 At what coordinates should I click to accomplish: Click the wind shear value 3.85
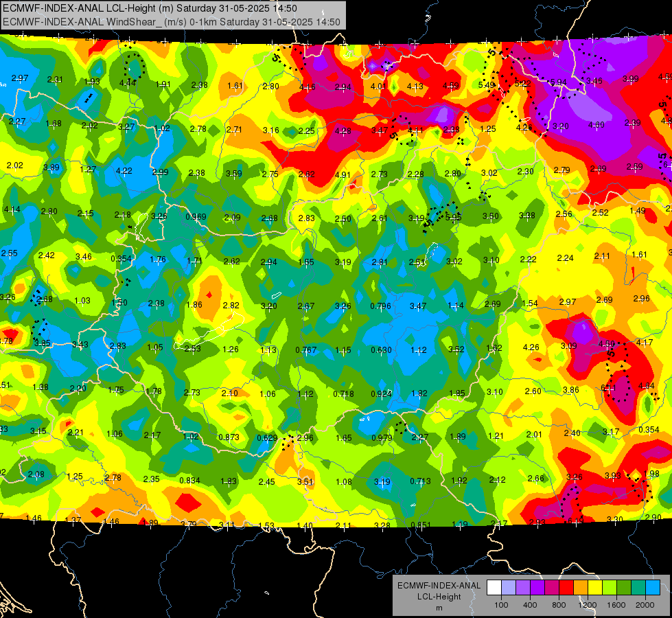tap(43, 343)
